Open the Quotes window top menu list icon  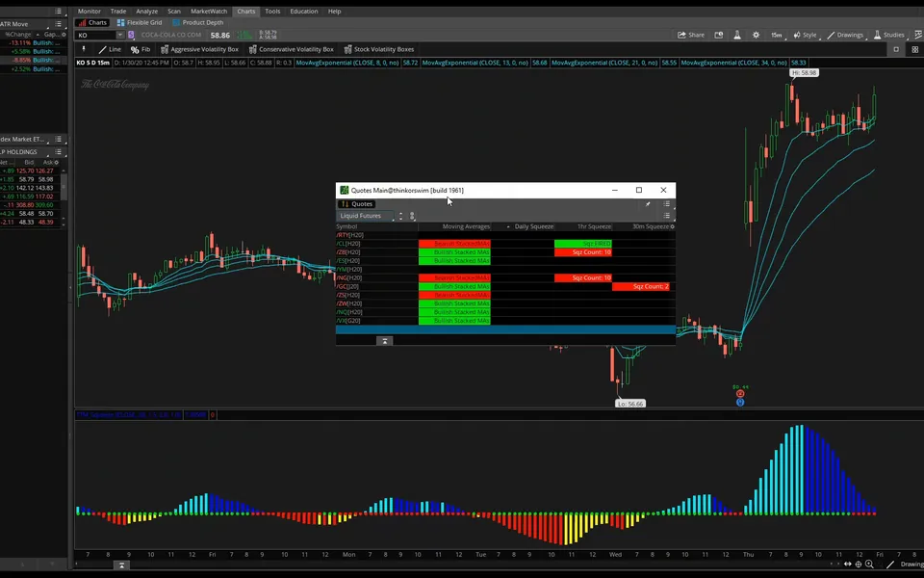tap(666, 204)
